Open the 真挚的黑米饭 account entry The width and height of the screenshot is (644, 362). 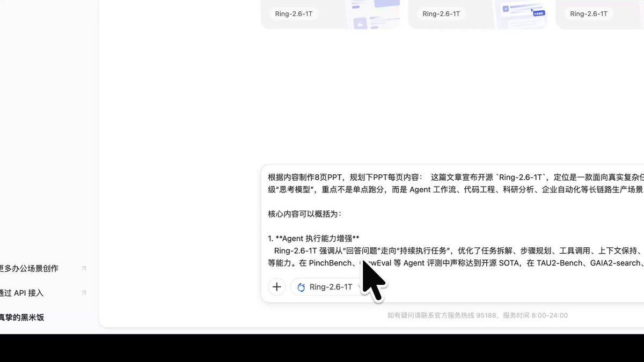pyautogui.click(x=22, y=317)
